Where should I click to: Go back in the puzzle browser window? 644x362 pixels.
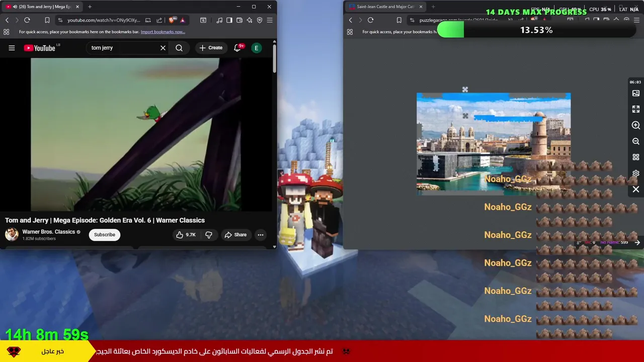pyautogui.click(x=351, y=20)
